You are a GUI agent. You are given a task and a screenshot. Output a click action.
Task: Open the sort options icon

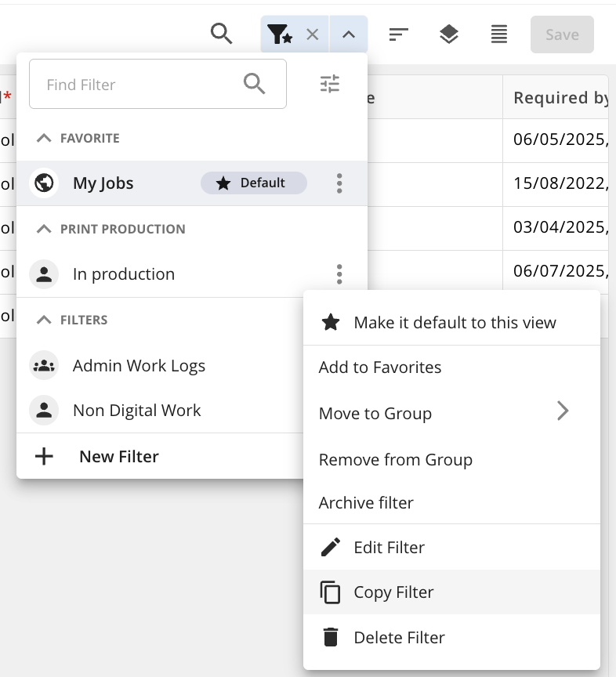point(398,34)
